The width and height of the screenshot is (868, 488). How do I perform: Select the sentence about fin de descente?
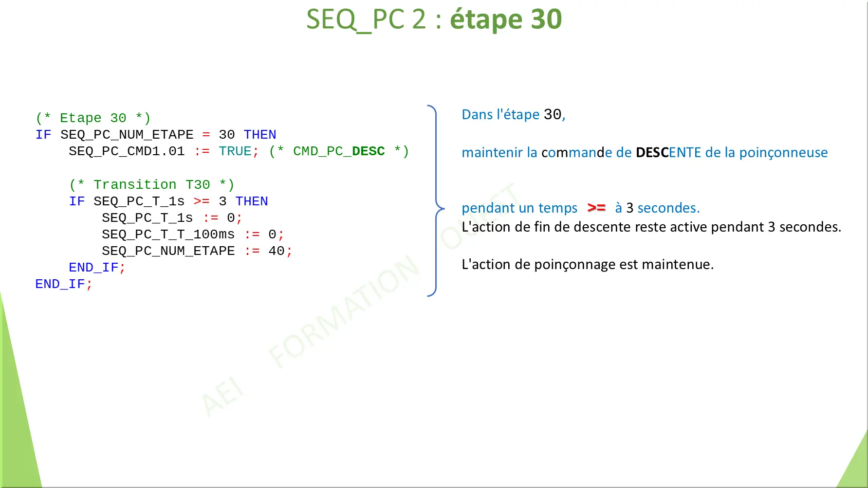pos(651,227)
